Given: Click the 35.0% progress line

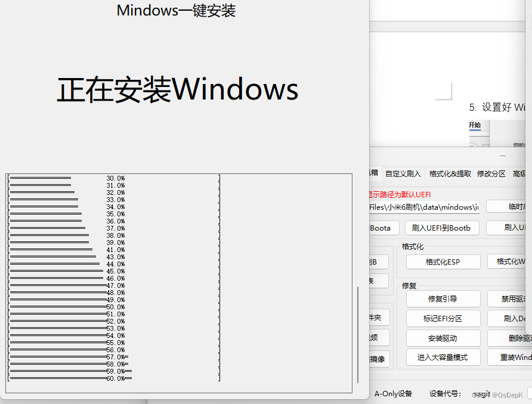Looking at the screenshot, I should point(114,214).
